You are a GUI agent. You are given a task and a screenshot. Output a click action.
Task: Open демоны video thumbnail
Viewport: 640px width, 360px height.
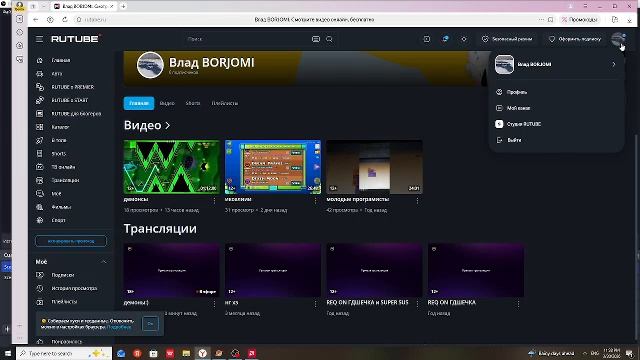pyautogui.click(x=171, y=167)
